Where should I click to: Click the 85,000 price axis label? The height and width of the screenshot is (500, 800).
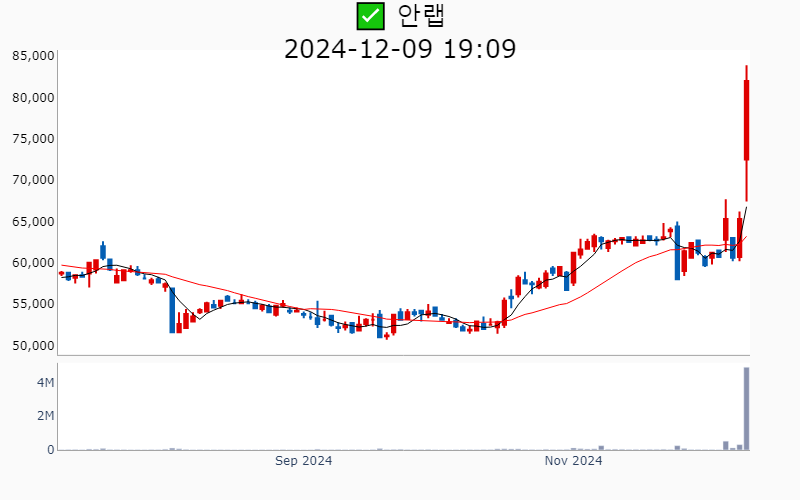pos(33,56)
